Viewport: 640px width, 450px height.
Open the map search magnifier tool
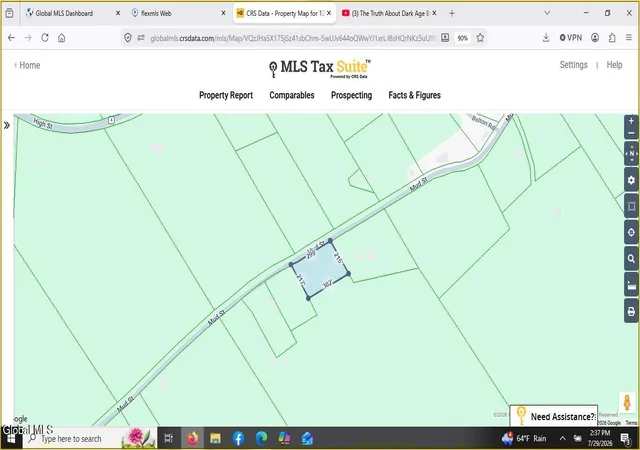(x=631, y=259)
